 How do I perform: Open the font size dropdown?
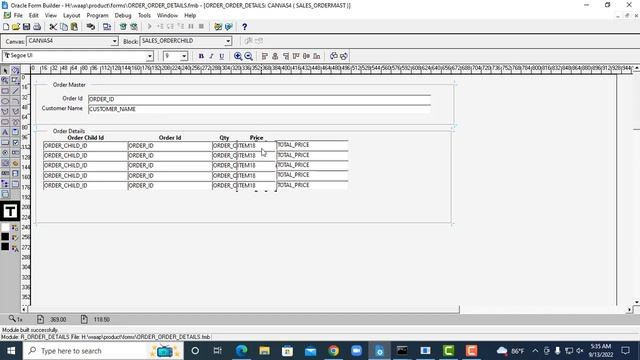pos(184,56)
